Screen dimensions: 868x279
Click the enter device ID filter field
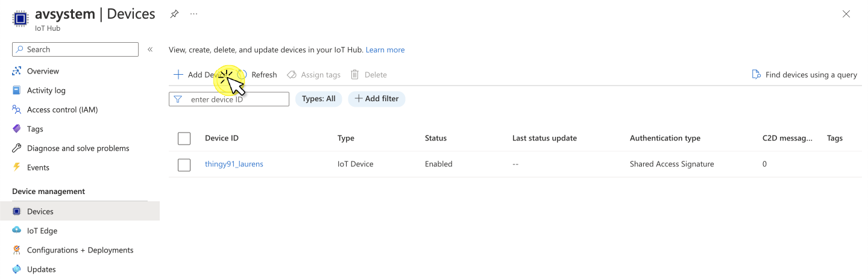click(229, 99)
